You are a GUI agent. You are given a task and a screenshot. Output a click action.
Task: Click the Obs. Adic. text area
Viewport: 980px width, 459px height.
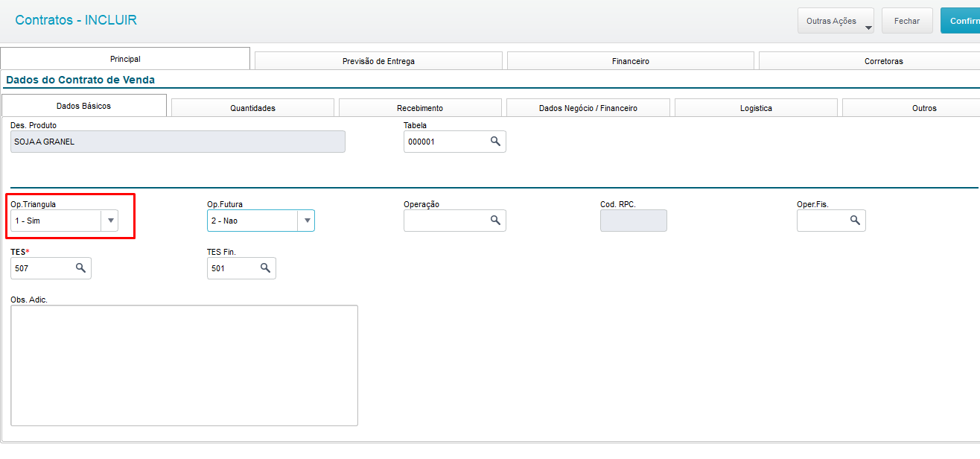[184, 365]
